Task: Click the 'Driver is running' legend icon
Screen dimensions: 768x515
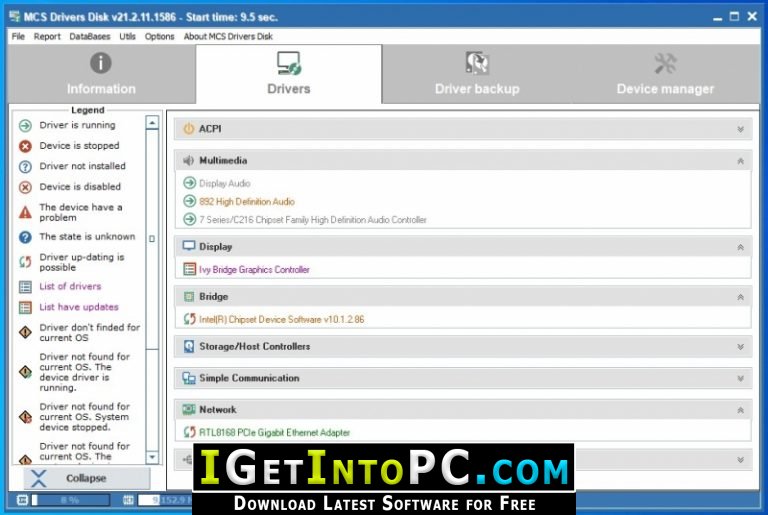Action: tap(25, 126)
